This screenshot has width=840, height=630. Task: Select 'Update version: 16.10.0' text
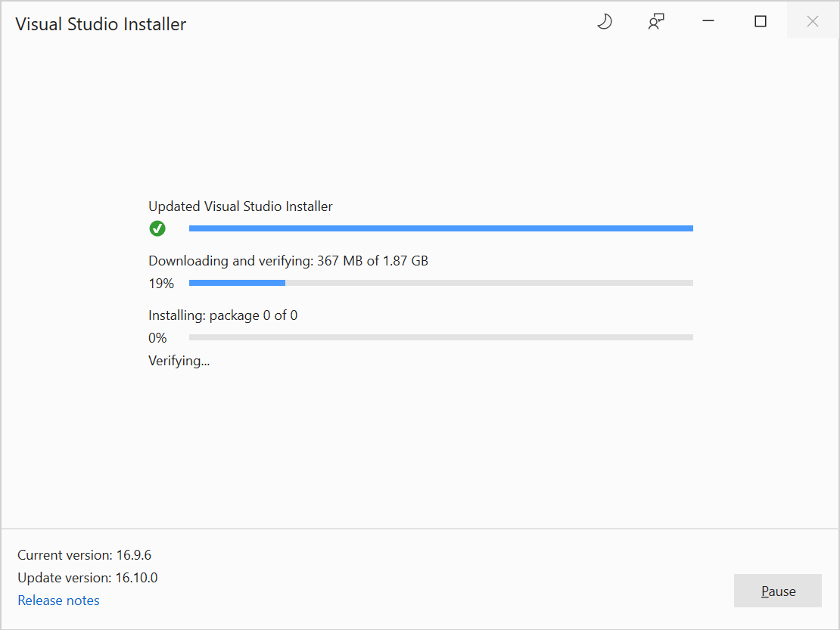[88, 578]
